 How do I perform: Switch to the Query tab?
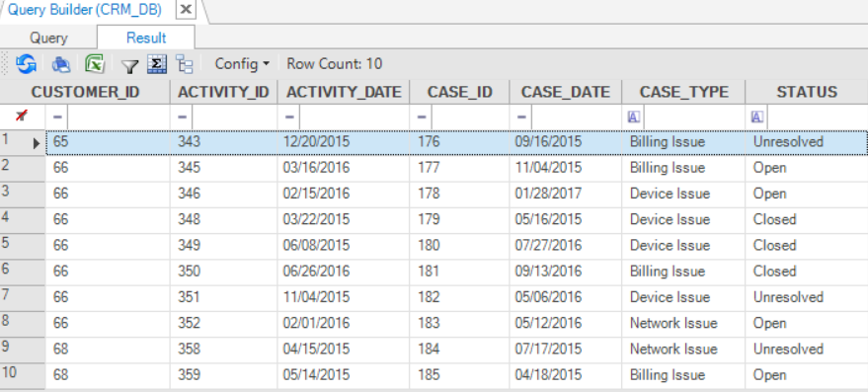[48, 38]
